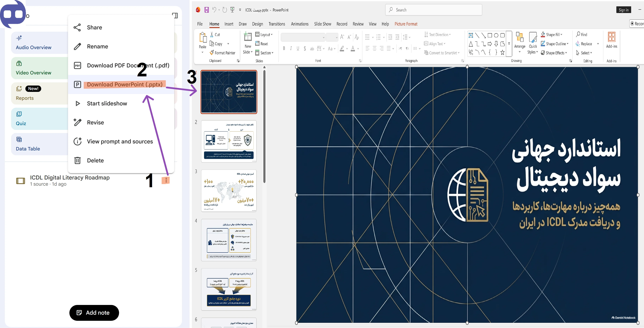Screen dimensions: 644x328
Task: Click the Delete trash icon in menu
Action: (x=78, y=160)
